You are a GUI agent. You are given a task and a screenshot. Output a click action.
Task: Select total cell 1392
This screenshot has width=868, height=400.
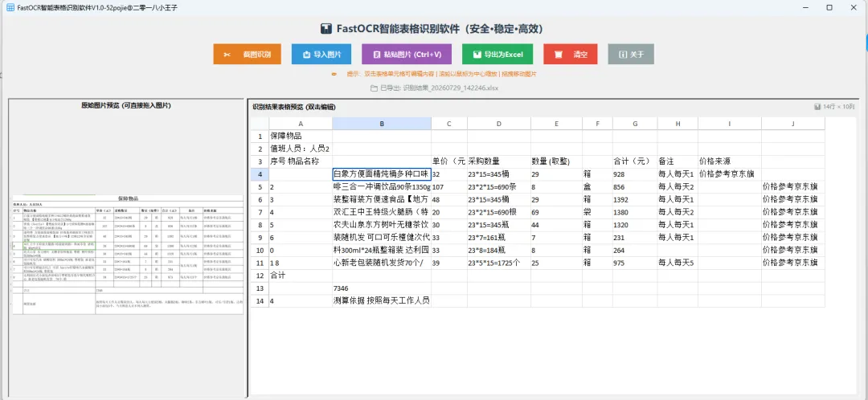click(x=635, y=199)
